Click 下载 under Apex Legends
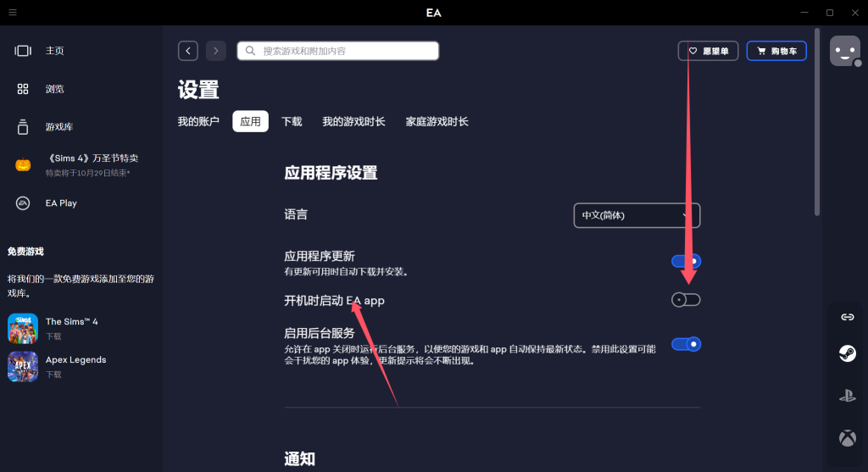This screenshot has width=868, height=472. point(53,374)
